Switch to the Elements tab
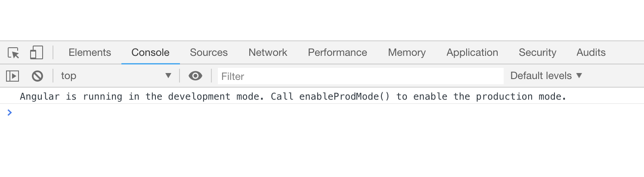Image resolution: width=644 pixels, height=177 pixels. click(90, 52)
